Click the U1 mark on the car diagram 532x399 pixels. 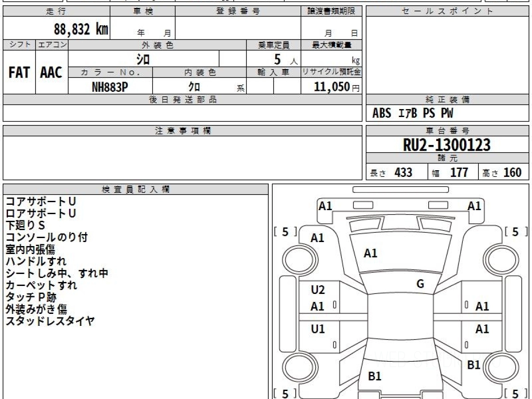pos(318,329)
